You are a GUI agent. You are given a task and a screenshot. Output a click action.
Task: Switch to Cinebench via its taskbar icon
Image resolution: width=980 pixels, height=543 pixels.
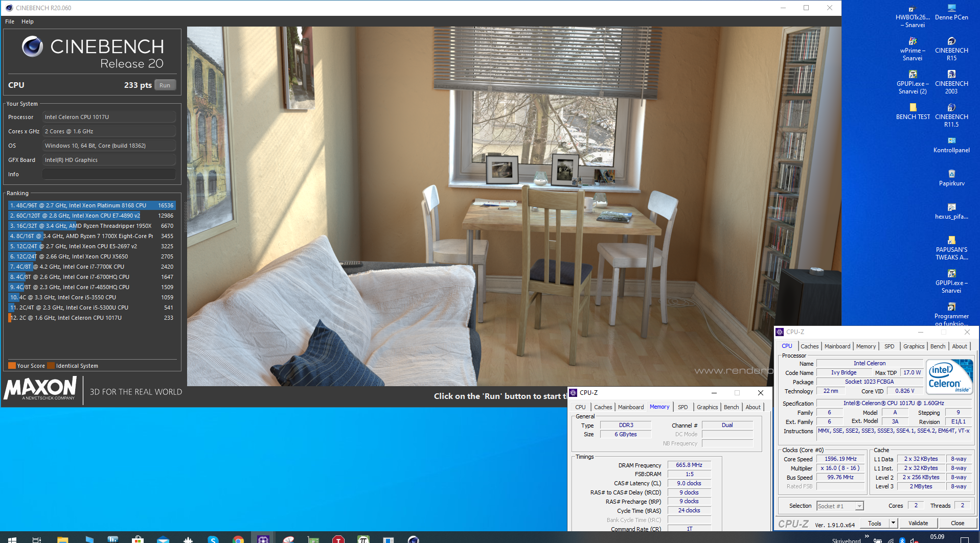tap(413, 539)
